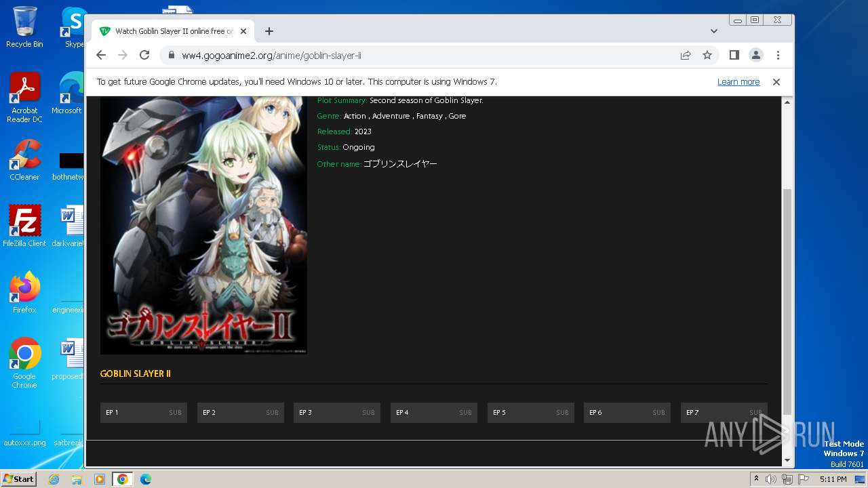Switch to Chrome taskbar button
This screenshot has width=868, height=488.
coord(123,479)
